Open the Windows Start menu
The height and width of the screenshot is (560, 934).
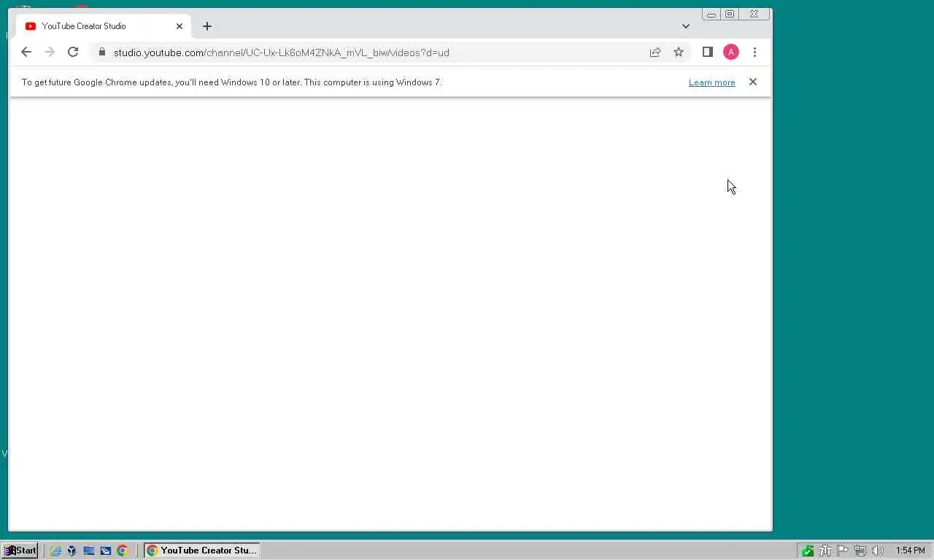[x=20, y=551]
